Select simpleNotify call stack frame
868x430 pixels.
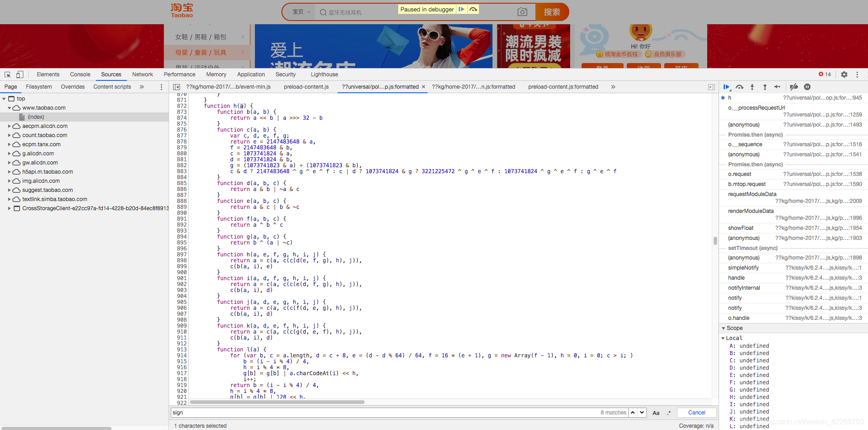[793, 268]
